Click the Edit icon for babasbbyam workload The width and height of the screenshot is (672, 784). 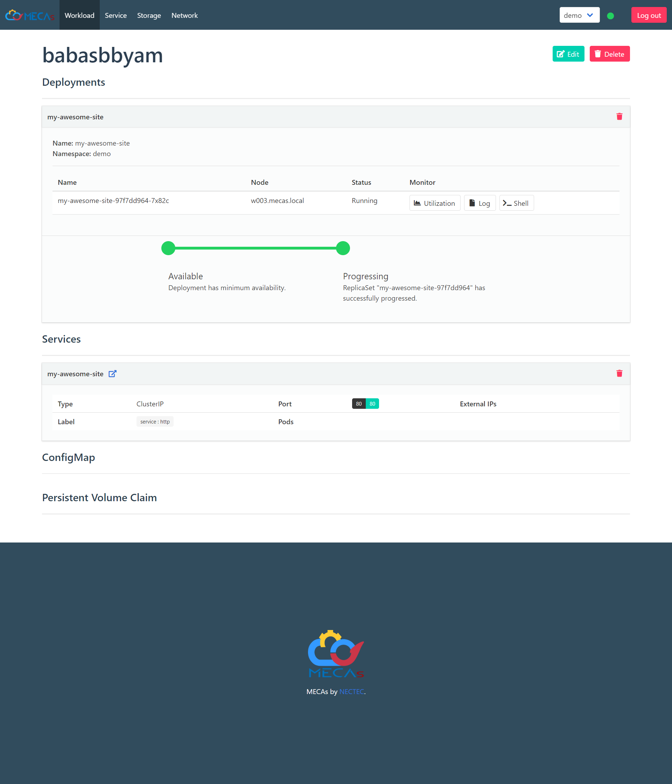click(x=568, y=54)
